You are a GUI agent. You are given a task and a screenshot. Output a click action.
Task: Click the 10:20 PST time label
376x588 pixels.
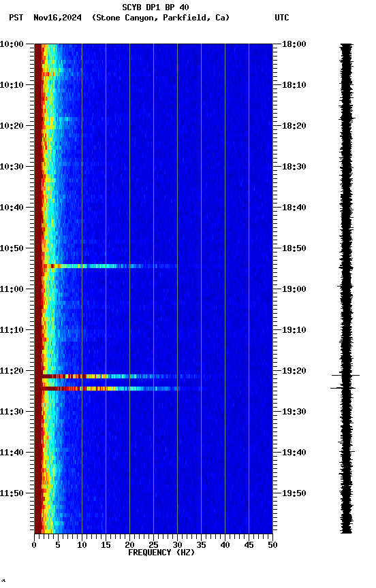[x=12, y=126]
